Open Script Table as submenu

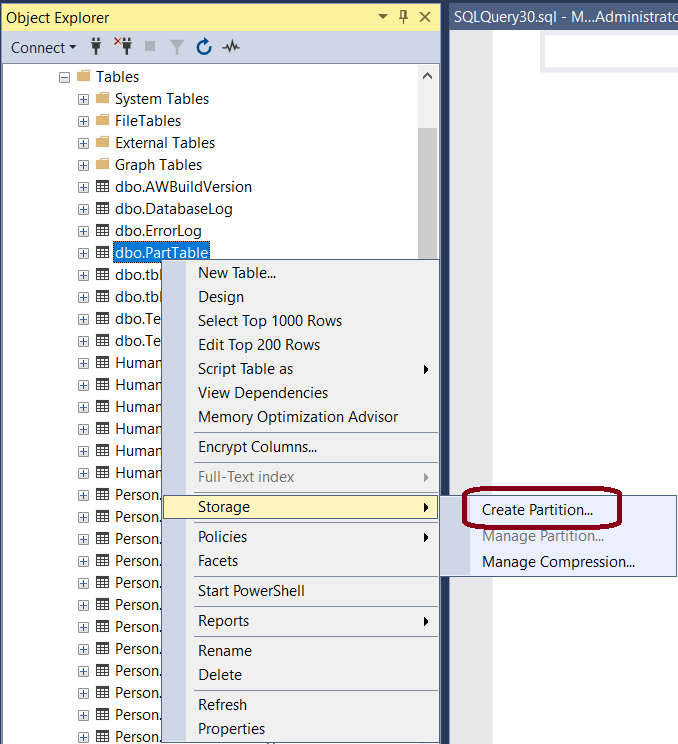(300, 369)
